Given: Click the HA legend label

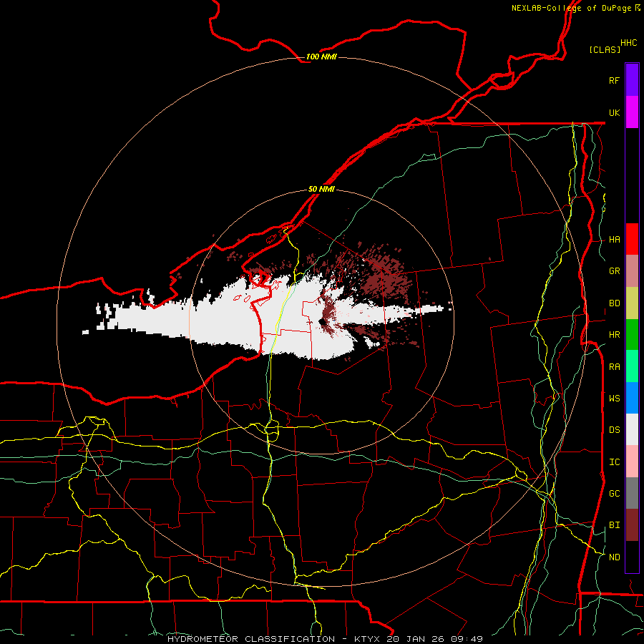Looking at the screenshot, I should [614, 240].
